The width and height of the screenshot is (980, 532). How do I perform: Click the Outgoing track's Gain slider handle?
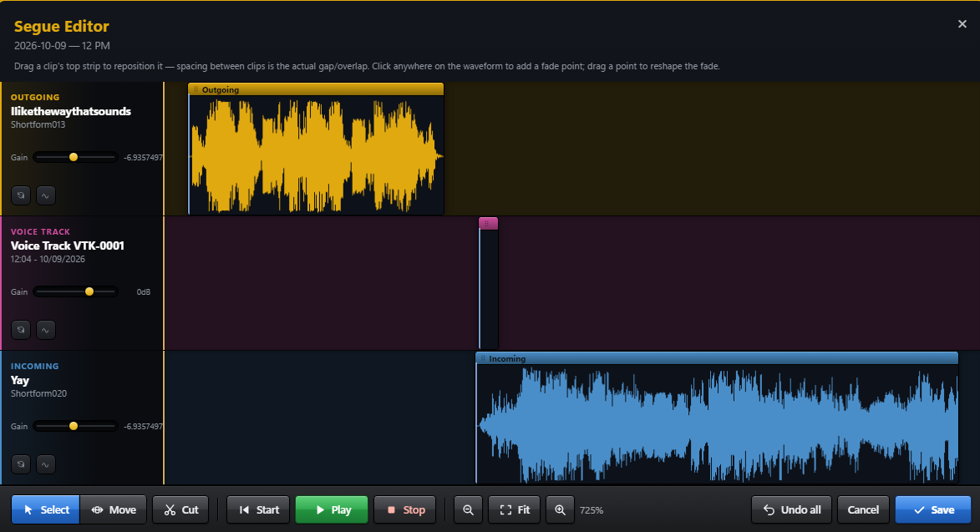tap(74, 157)
